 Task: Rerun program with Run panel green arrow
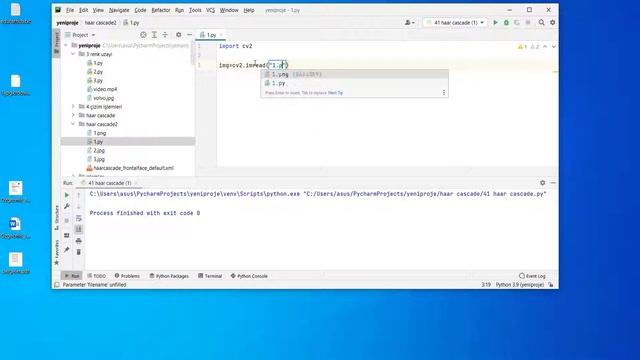click(67, 195)
